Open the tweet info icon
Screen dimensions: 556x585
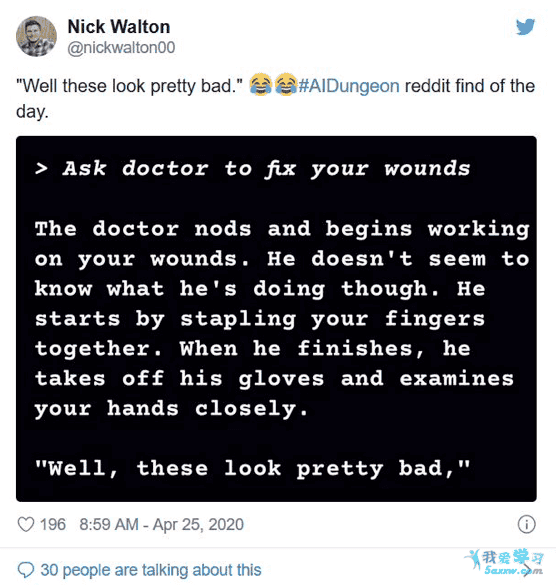click(x=526, y=524)
